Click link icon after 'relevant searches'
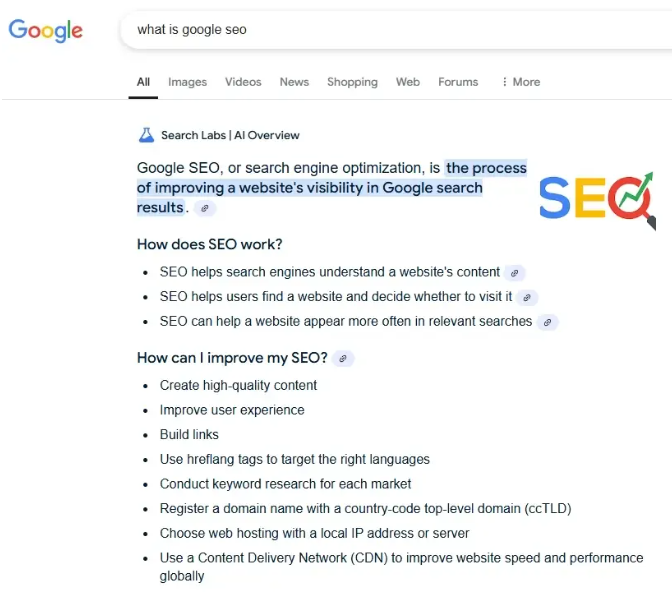672x593 pixels. (547, 322)
